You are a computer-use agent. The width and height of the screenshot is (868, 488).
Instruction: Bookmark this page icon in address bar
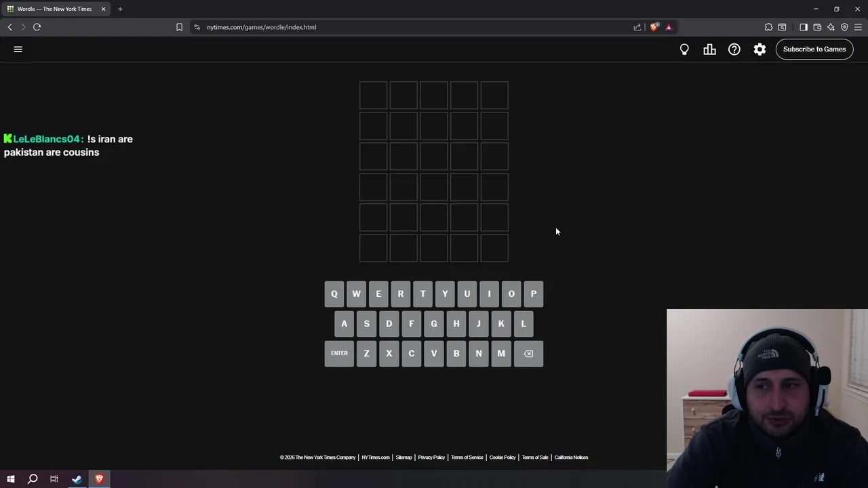click(x=179, y=27)
